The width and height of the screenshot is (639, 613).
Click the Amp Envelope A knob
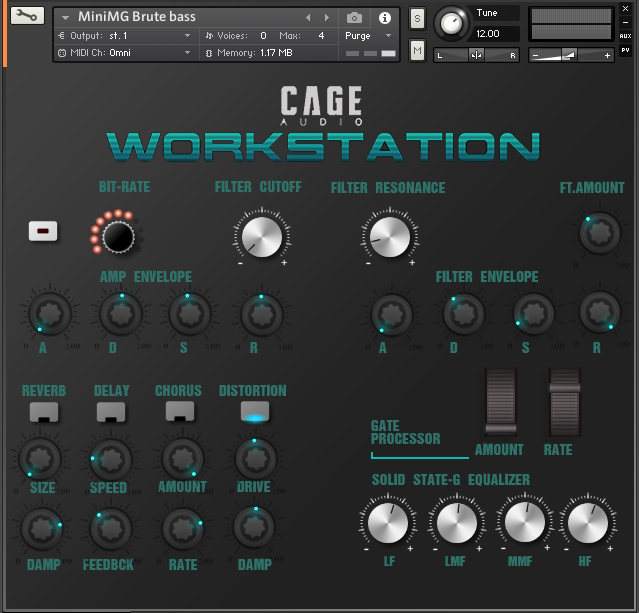point(49,314)
